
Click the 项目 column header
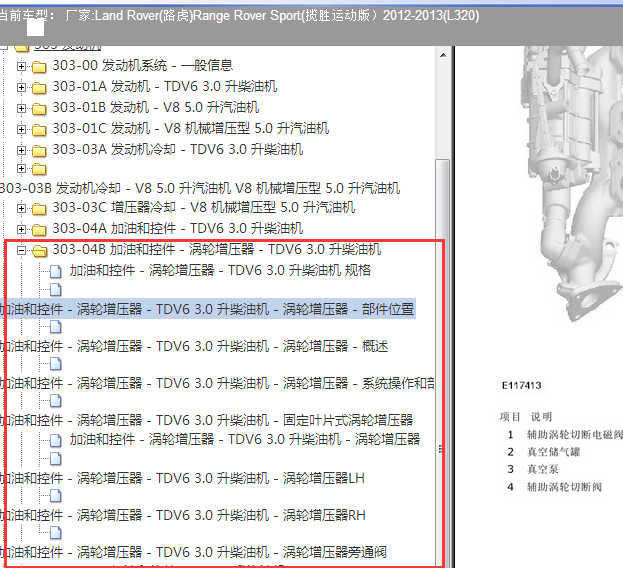510,417
